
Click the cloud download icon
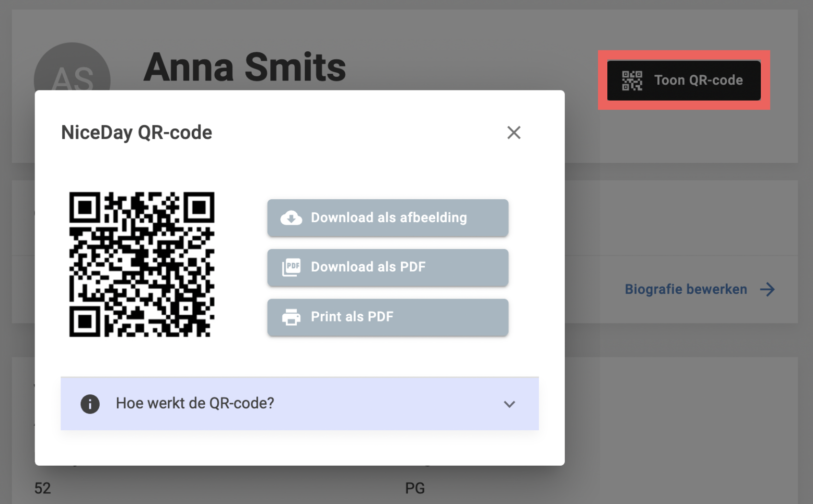tap(291, 218)
